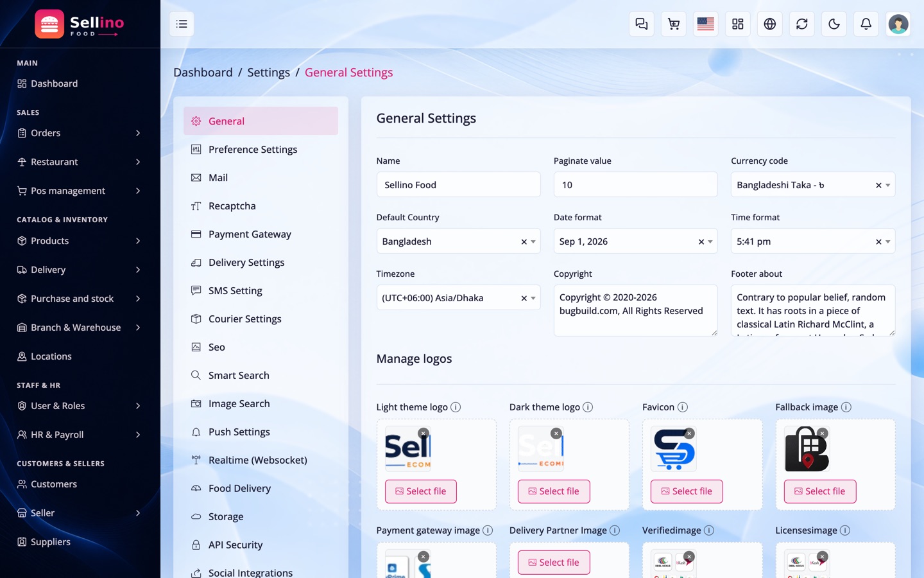The width and height of the screenshot is (924, 578).
Task: Expand the Purchase and stock menu
Action: [x=80, y=299]
